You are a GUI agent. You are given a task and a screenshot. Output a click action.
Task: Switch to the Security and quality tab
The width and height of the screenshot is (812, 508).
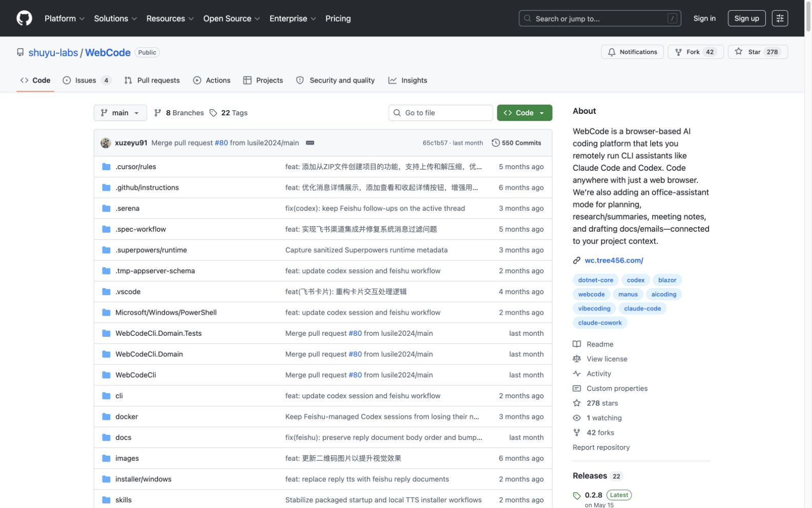point(336,80)
